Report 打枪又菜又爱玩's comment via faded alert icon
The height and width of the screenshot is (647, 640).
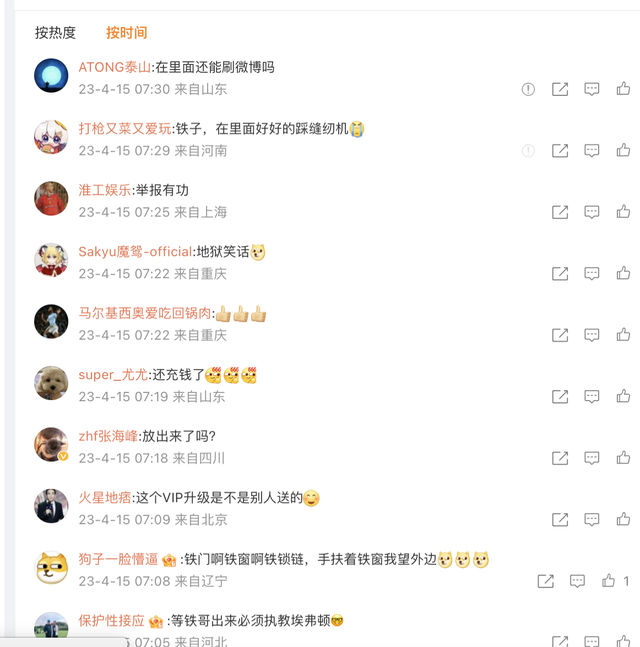pos(528,151)
